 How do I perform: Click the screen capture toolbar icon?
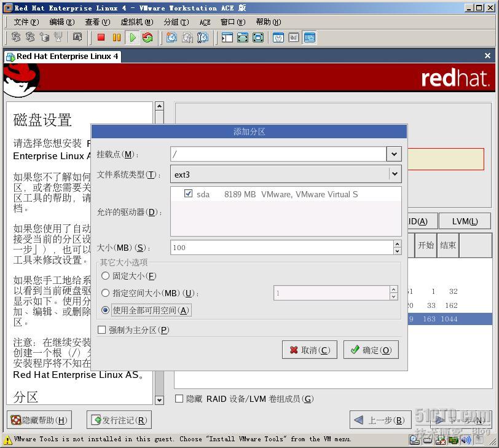pyautogui.click(x=77, y=37)
